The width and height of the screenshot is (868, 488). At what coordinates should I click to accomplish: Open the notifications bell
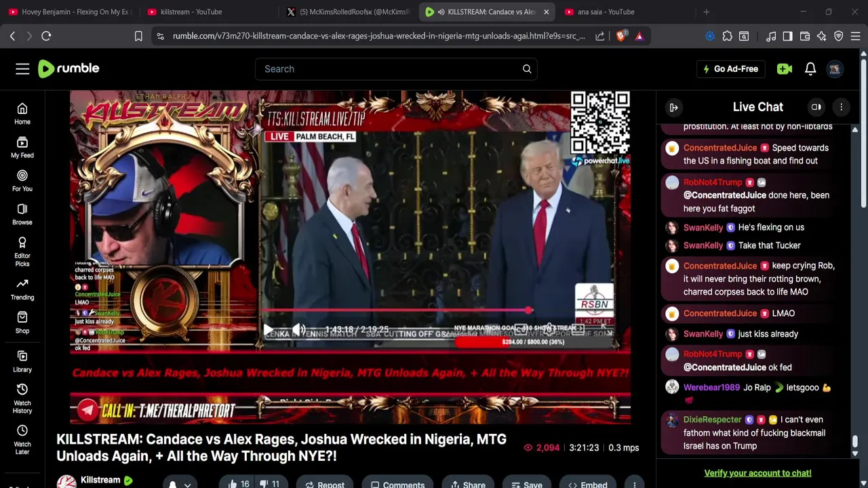pyautogui.click(x=810, y=68)
